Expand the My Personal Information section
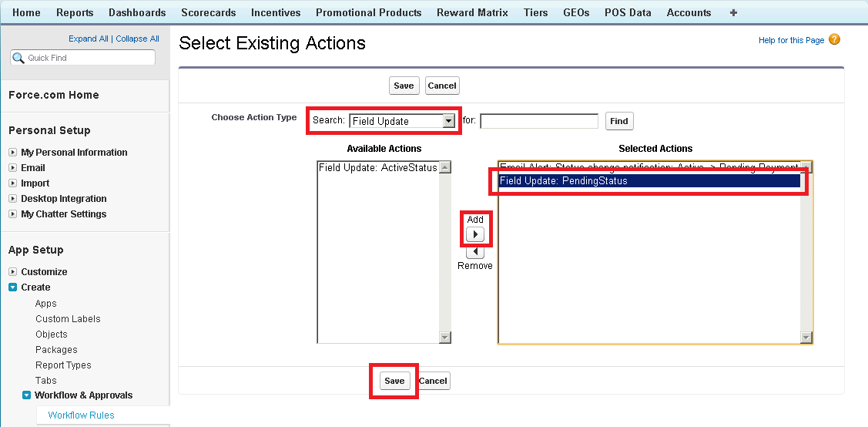868x427 pixels. click(x=13, y=153)
